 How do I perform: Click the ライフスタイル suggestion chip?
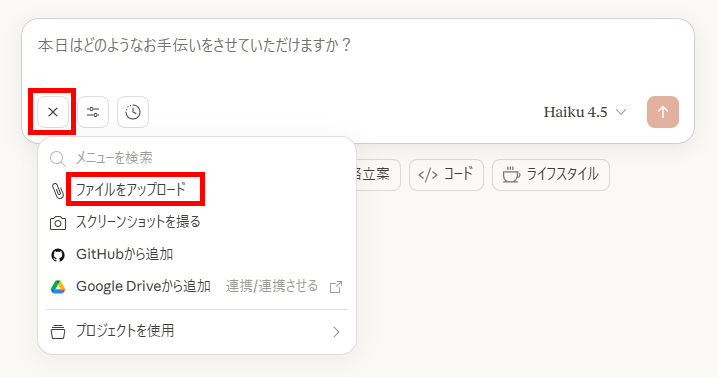click(550, 175)
